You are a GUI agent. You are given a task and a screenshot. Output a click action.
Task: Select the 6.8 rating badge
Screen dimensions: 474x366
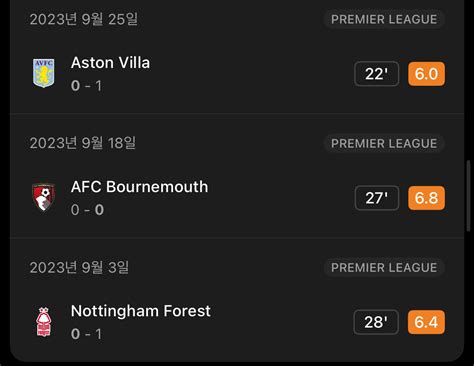(x=426, y=198)
